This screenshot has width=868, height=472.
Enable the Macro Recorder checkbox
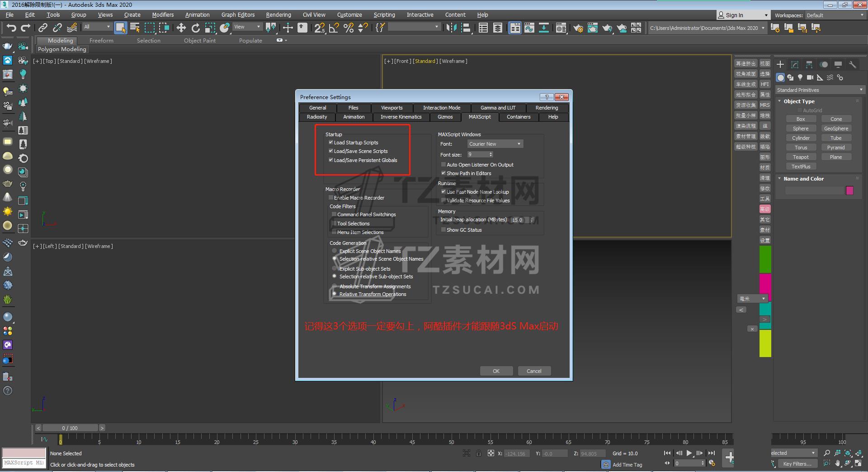[331, 198]
